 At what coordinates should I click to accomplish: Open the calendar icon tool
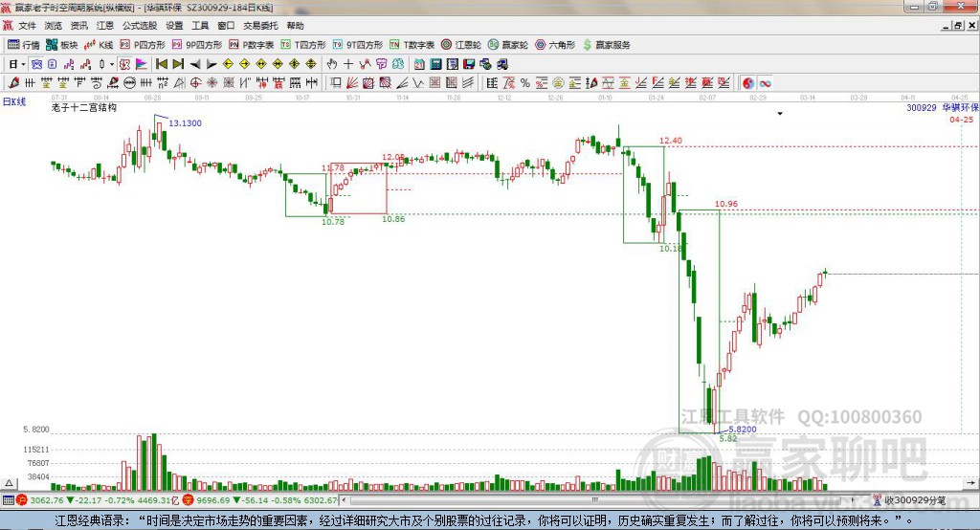pos(419,64)
